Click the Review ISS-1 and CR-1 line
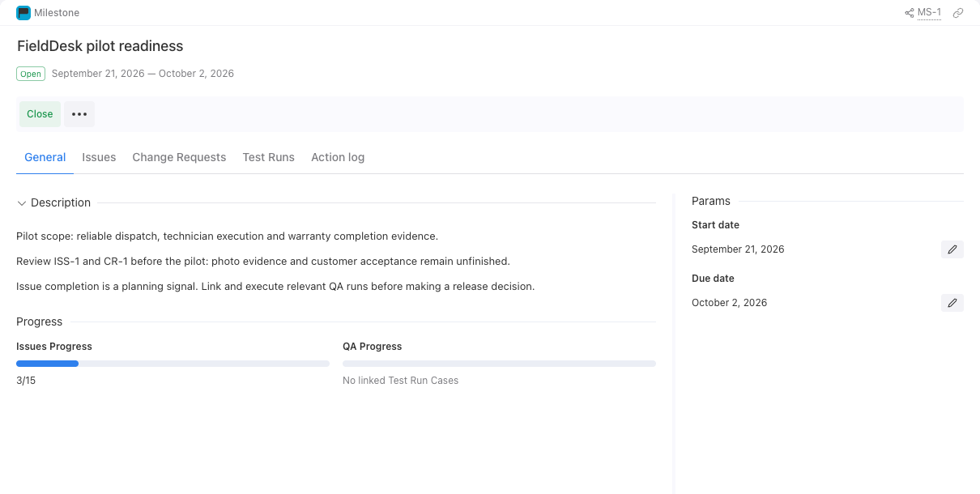The width and height of the screenshot is (980, 494). click(263, 262)
